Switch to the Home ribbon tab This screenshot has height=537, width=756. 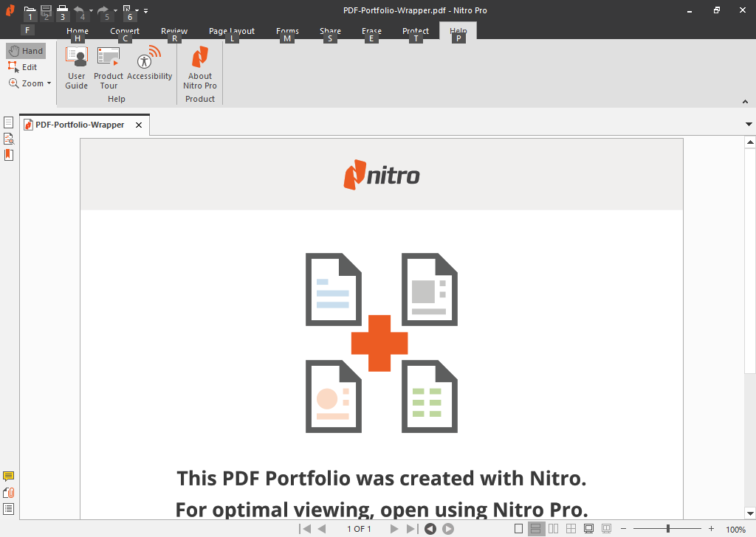pyautogui.click(x=77, y=31)
